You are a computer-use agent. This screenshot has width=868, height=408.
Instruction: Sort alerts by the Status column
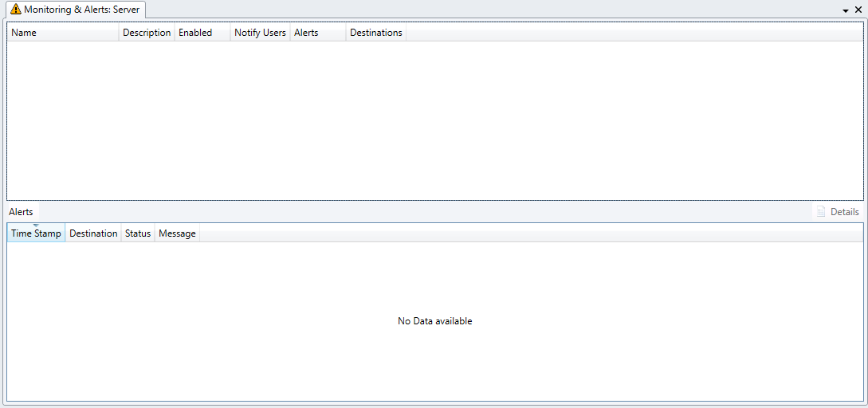point(138,233)
